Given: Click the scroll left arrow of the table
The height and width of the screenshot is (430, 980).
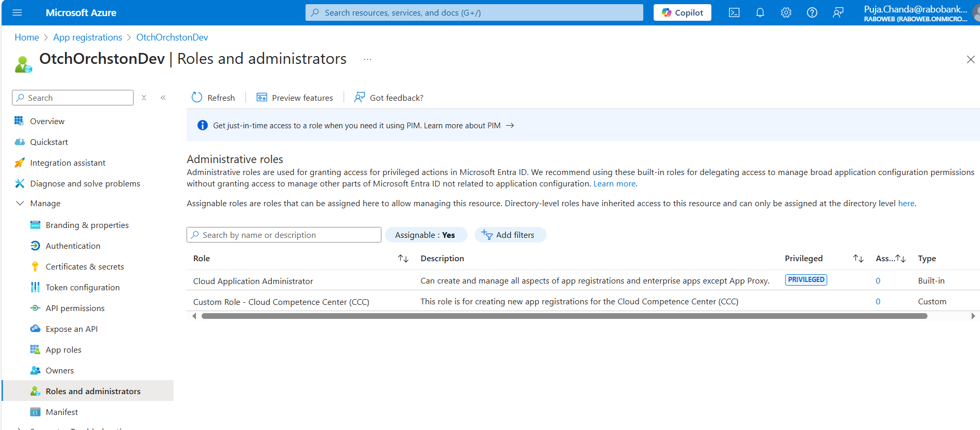Looking at the screenshot, I should click(194, 316).
